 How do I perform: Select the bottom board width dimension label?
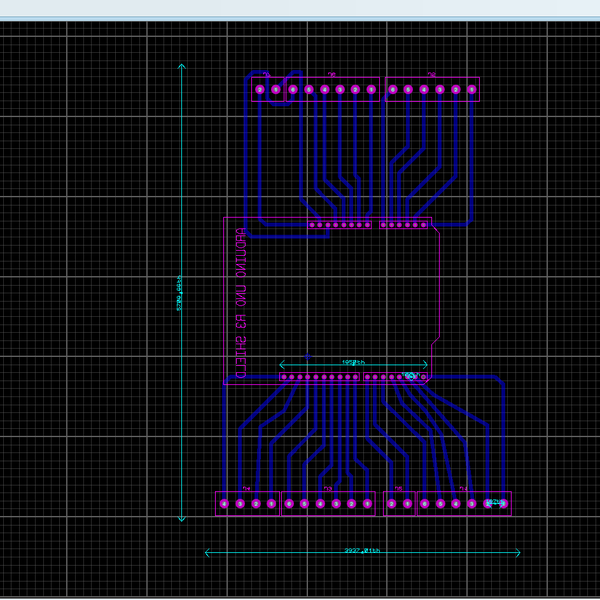click(x=362, y=551)
